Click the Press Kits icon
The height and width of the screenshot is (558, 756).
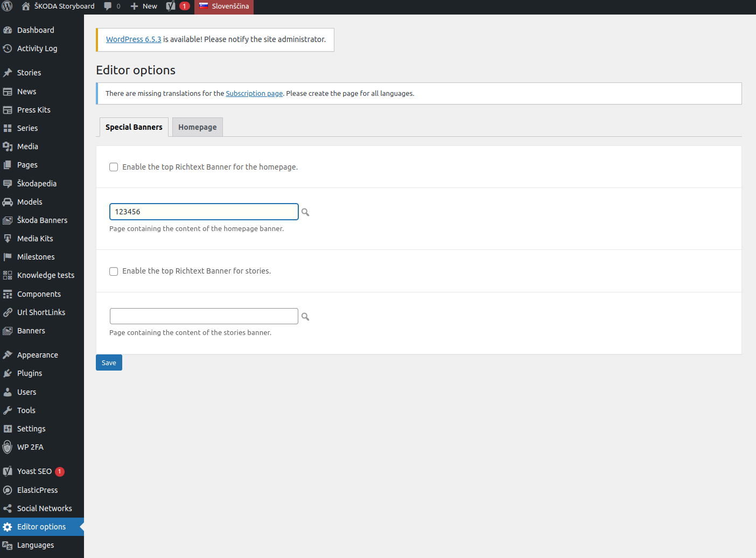pos(8,110)
